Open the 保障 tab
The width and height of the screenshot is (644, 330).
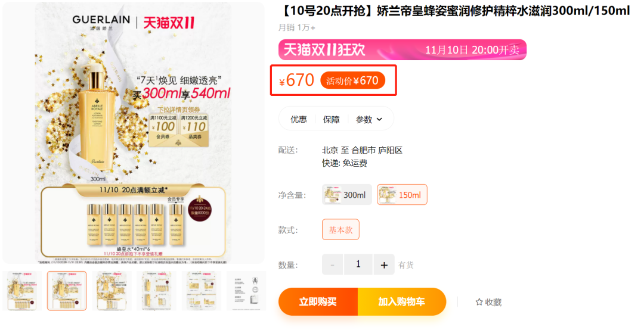pyautogui.click(x=331, y=120)
